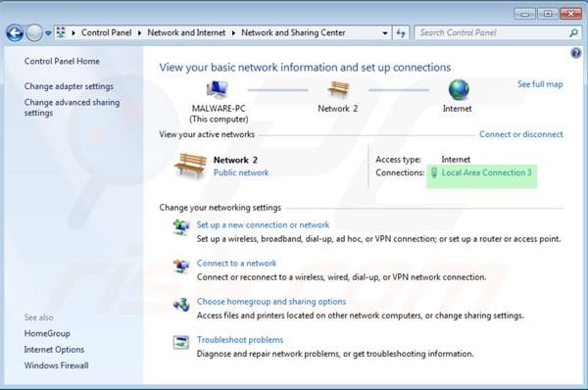The image size is (588, 390).
Task: Click the MALWARE-PC computer icon
Action: pyautogui.click(x=217, y=89)
